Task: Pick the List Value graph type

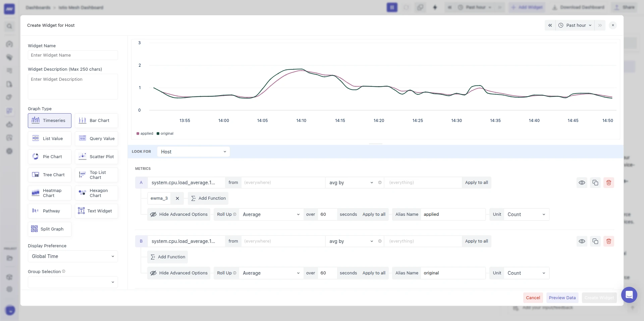Action: pos(50,139)
